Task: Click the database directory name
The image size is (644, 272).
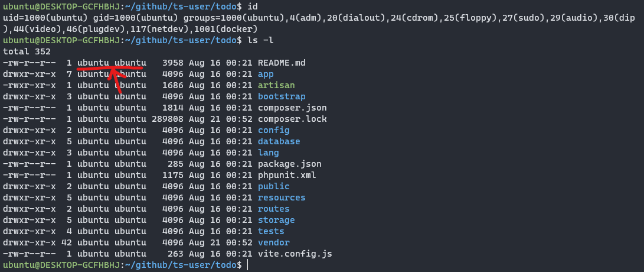Action: pos(279,141)
